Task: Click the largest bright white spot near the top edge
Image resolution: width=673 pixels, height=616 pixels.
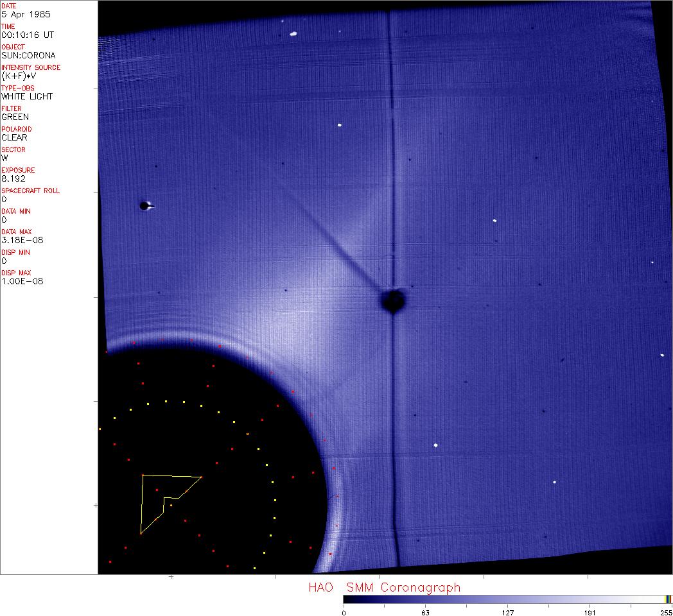Action: pyautogui.click(x=293, y=33)
